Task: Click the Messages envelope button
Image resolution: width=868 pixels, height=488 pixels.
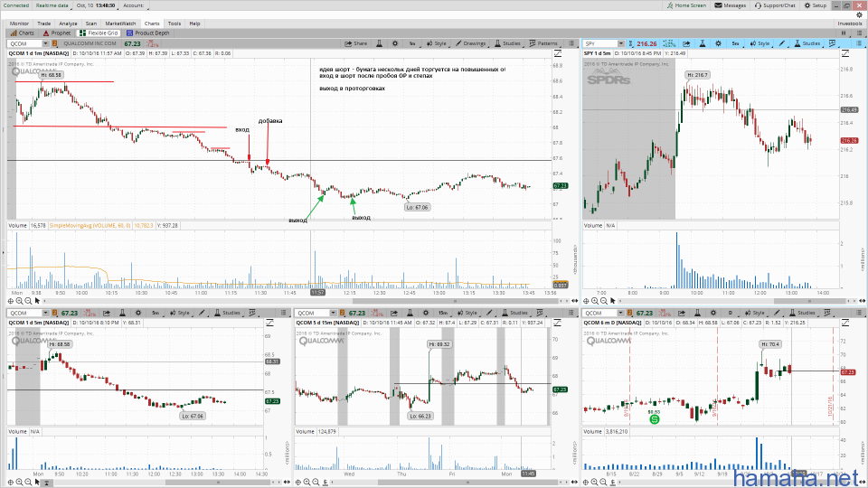Action: point(731,5)
